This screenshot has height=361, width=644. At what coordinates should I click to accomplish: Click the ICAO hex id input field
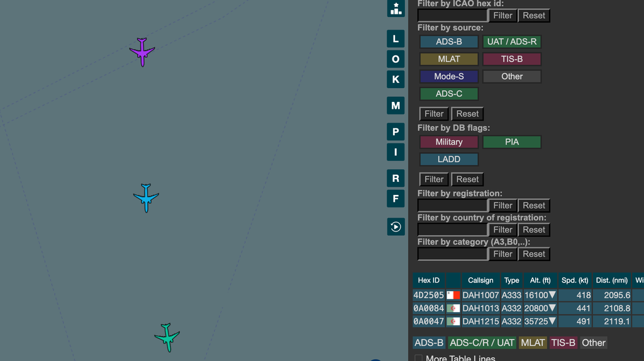(x=452, y=16)
